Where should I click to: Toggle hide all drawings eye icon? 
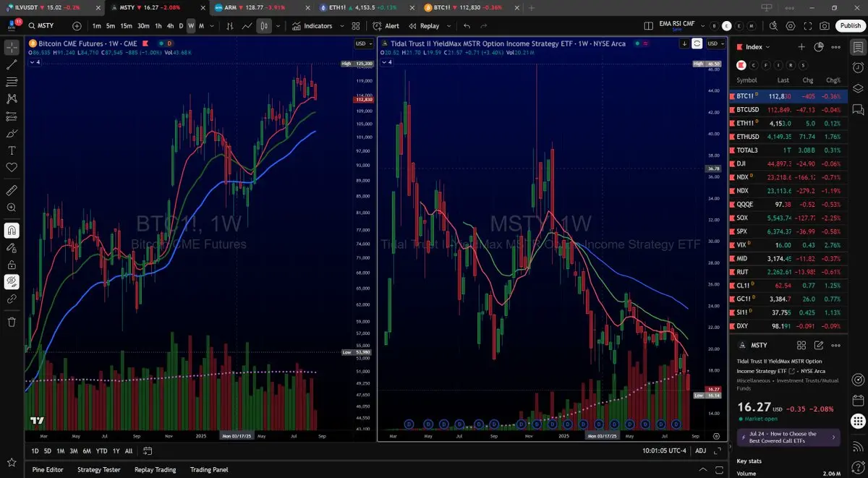point(12,281)
